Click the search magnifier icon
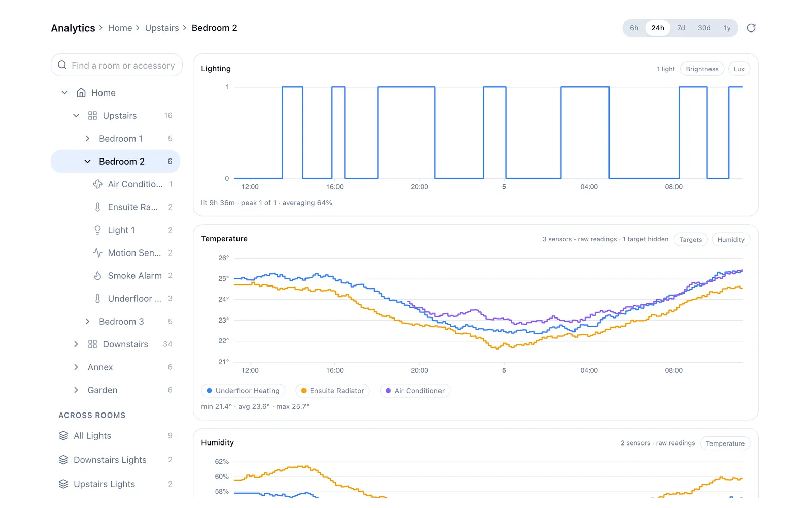Image resolution: width=812 pixels, height=508 pixels. (x=62, y=65)
